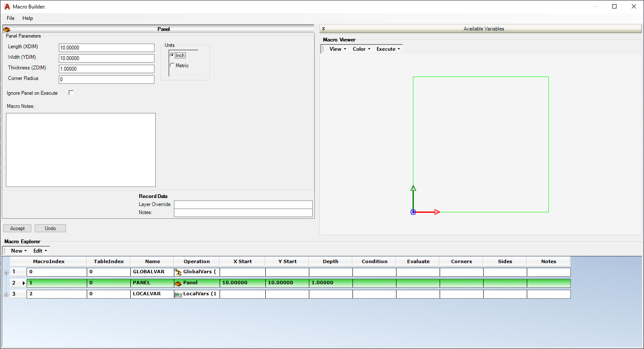Click the GlobalVars operation icon in row 1

[178, 272]
